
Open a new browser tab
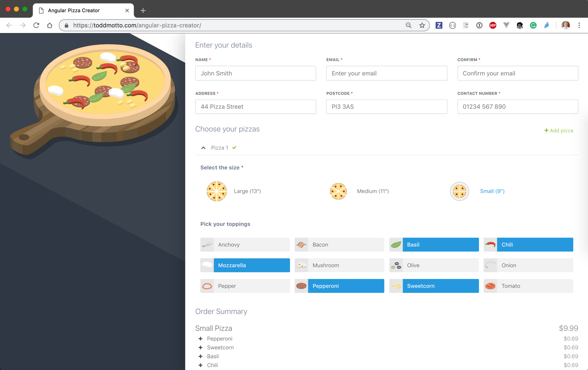pyautogui.click(x=143, y=10)
